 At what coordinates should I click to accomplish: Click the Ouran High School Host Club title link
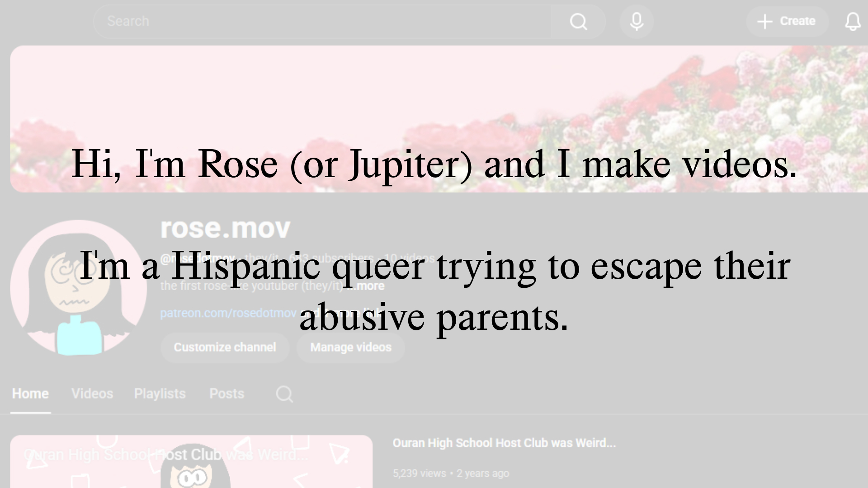pyautogui.click(x=504, y=443)
